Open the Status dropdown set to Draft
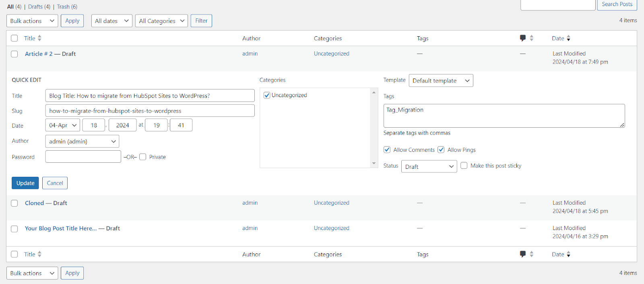This screenshot has width=644, height=284. click(429, 166)
